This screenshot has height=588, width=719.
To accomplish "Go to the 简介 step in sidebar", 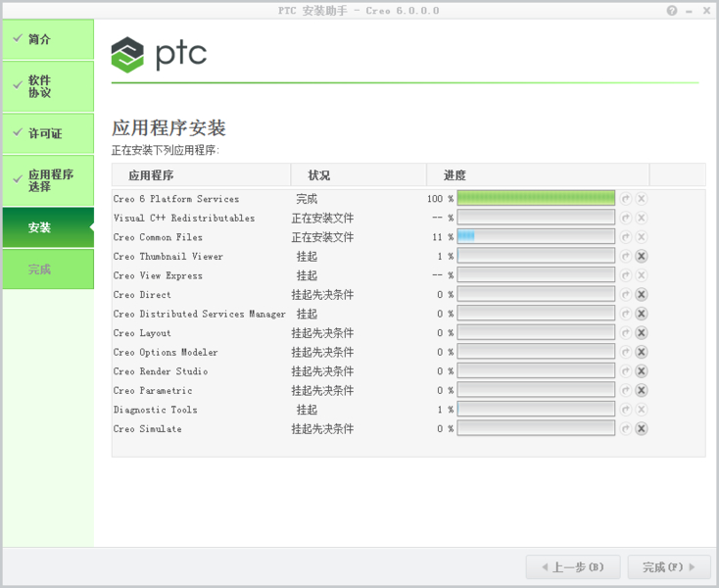I will click(48, 39).
